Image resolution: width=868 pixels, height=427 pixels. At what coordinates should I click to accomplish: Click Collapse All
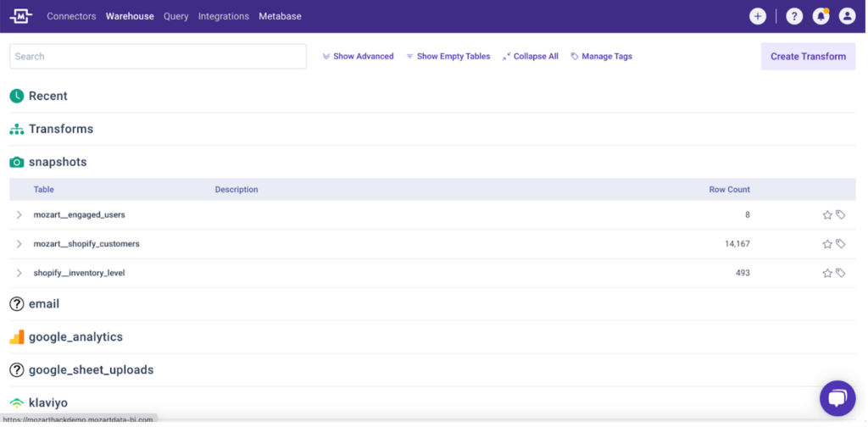pyautogui.click(x=531, y=57)
